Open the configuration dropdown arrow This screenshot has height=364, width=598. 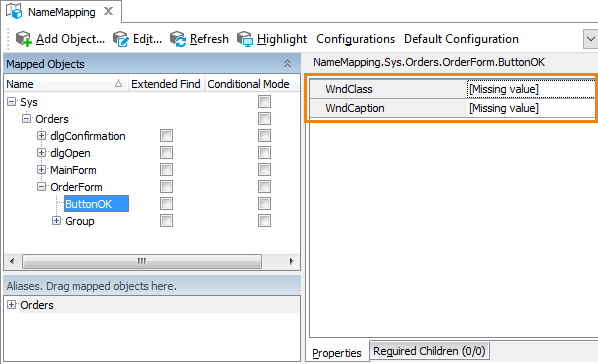(590, 39)
